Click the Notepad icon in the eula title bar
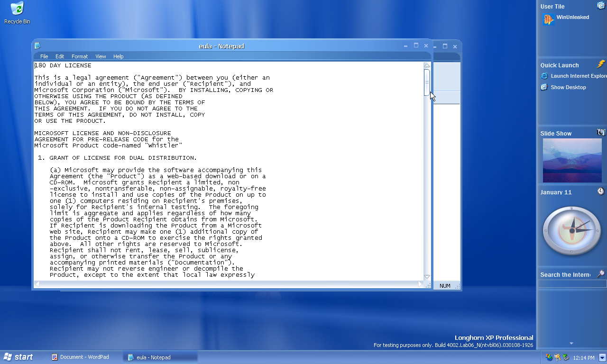Screen dimensions: 607x364 (x=37, y=46)
